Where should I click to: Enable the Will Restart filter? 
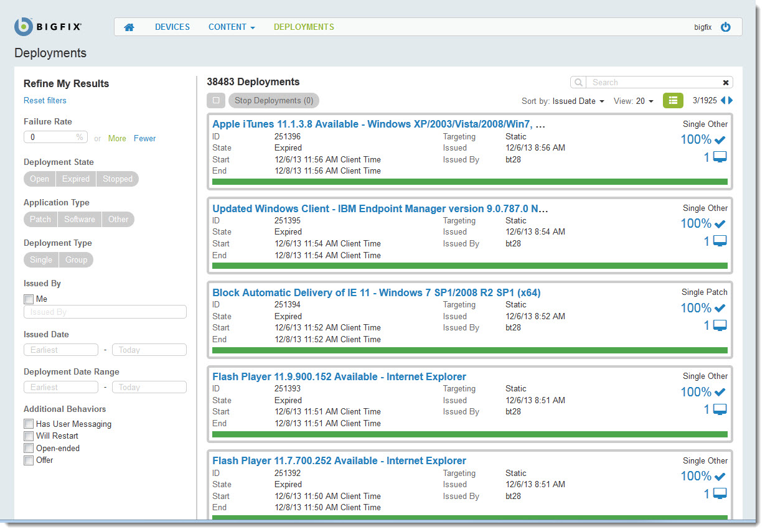click(29, 436)
